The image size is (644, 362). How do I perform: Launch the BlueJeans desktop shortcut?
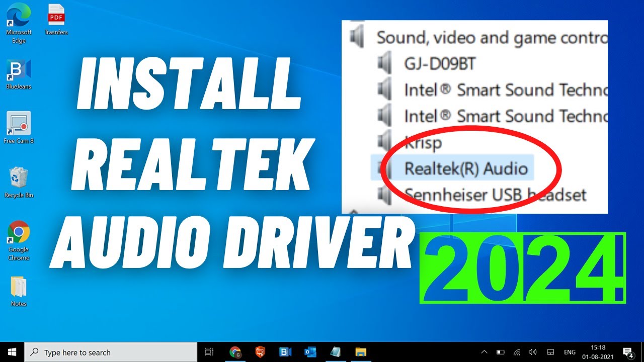19,74
